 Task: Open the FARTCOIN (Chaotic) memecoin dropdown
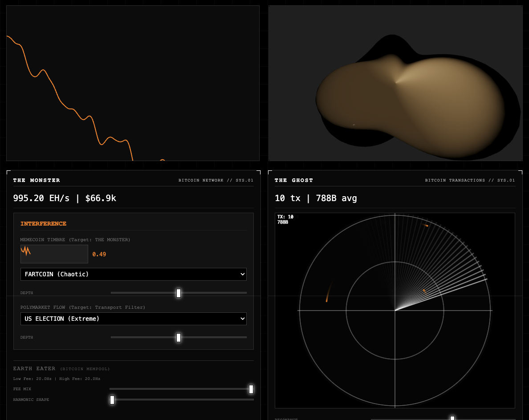pos(133,274)
